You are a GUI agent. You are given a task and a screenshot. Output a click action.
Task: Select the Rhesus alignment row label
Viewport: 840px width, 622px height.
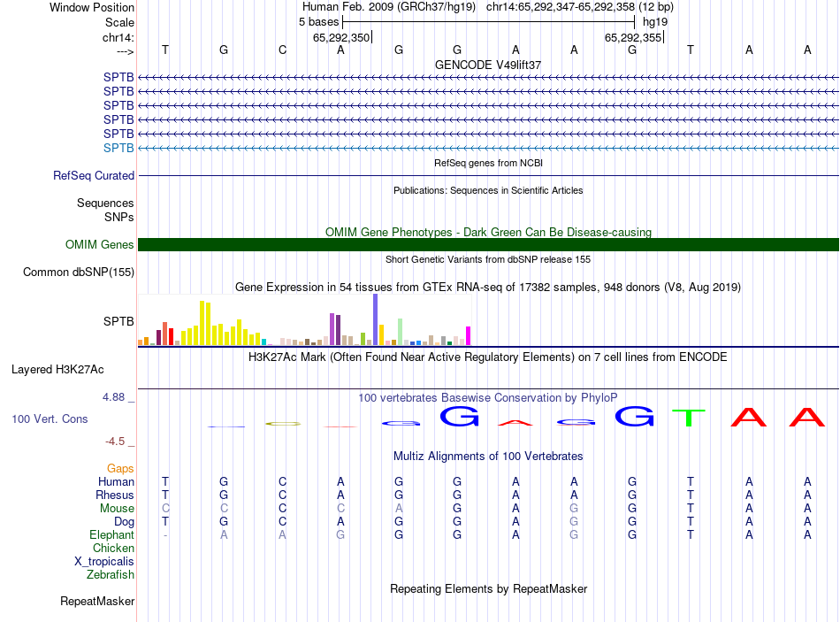tap(115, 495)
